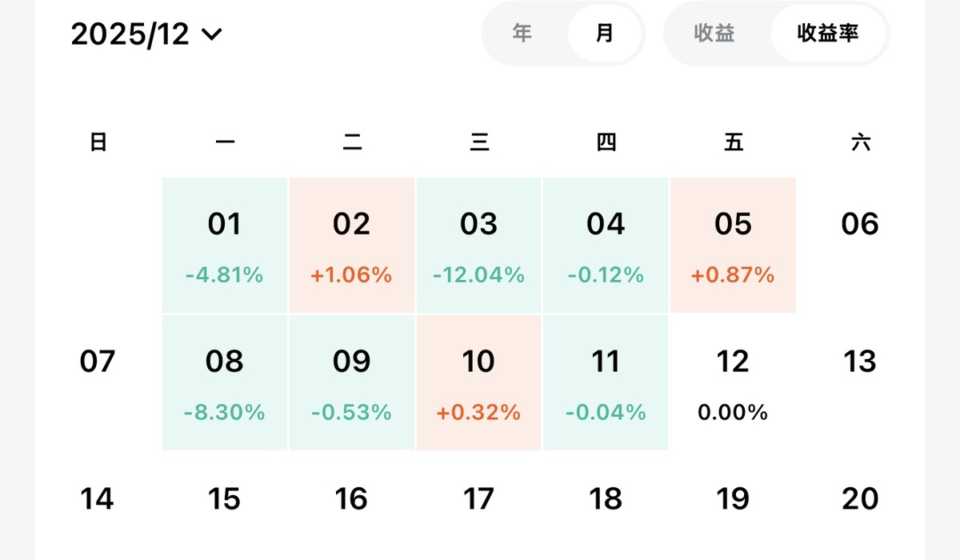The width and height of the screenshot is (960, 560).
Task: Open day 11 showing -0.04%
Action: tap(606, 382)
